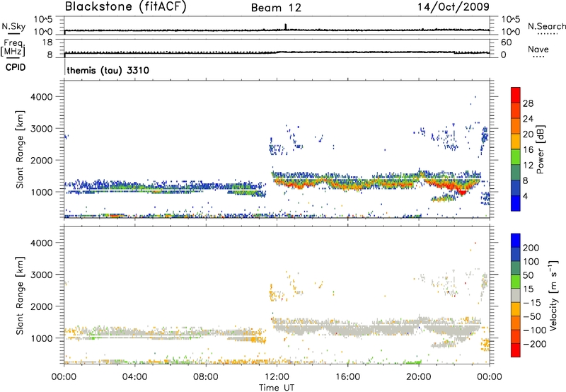Screen dimensions: 566x392
Task: Select the Freq. [MHz] axis label
Action: click(13, 48)
